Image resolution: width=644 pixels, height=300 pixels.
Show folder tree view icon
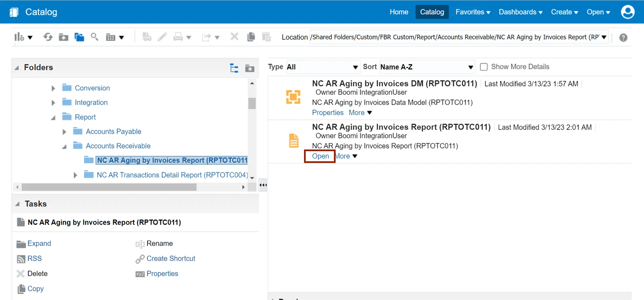click(x=234, y=68)
